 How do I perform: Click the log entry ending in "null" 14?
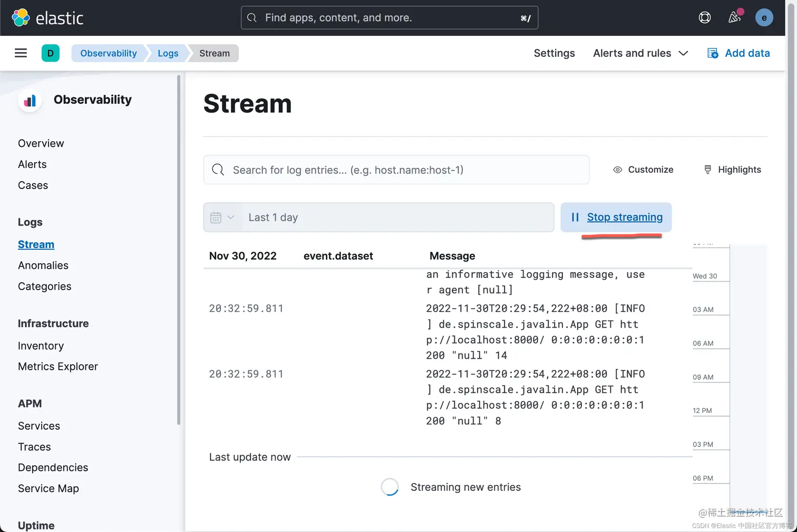448,332
